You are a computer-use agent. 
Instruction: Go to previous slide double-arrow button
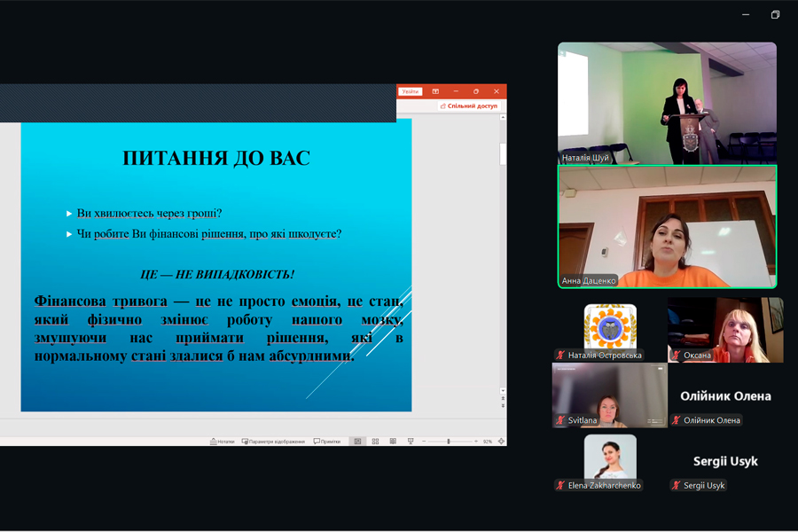[x=503, y=399]
